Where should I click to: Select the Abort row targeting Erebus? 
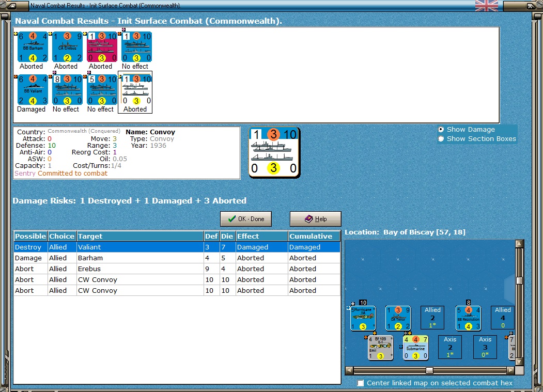click(177, 269)
